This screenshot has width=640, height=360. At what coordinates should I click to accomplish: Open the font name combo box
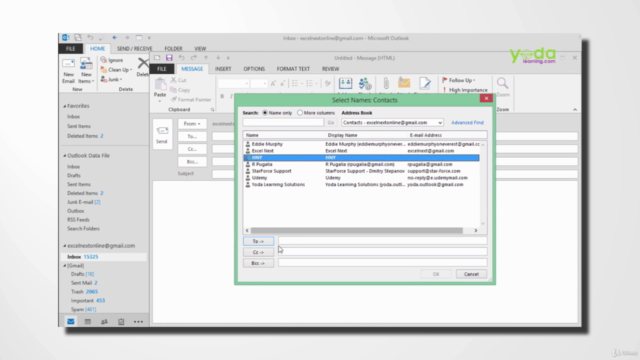coord(233,83)
